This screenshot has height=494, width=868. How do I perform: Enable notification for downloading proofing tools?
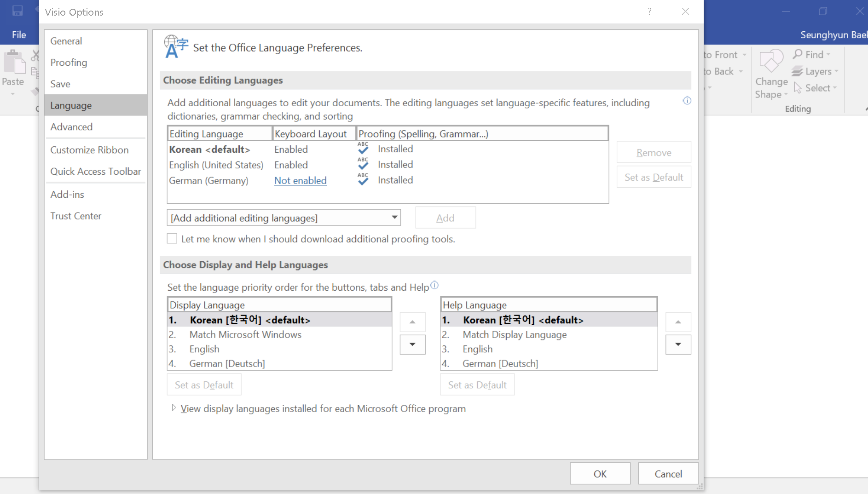click(172, 239)
